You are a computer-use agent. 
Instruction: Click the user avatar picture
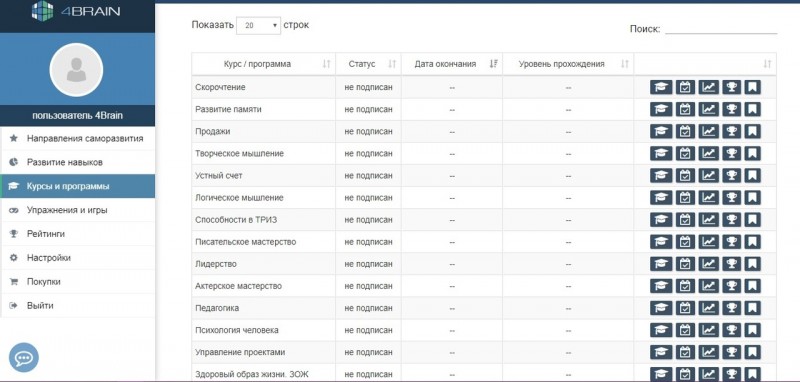pos(77,70)
